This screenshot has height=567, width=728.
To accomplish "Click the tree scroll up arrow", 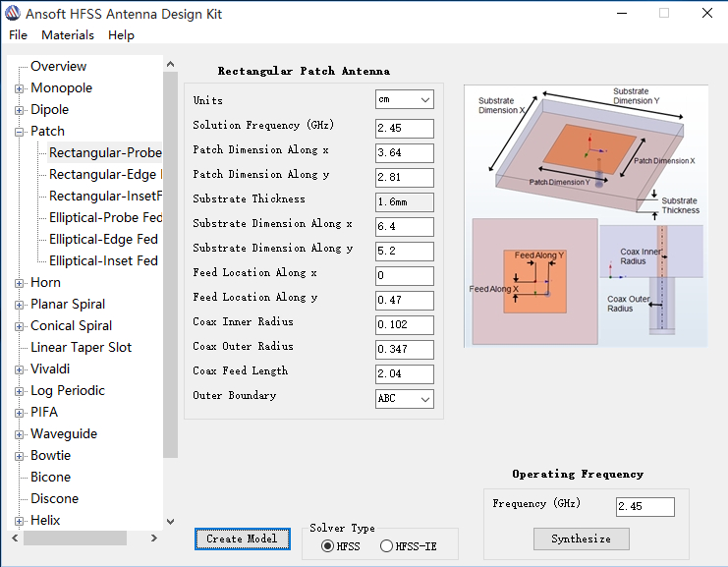I will [x=170, y=64].
